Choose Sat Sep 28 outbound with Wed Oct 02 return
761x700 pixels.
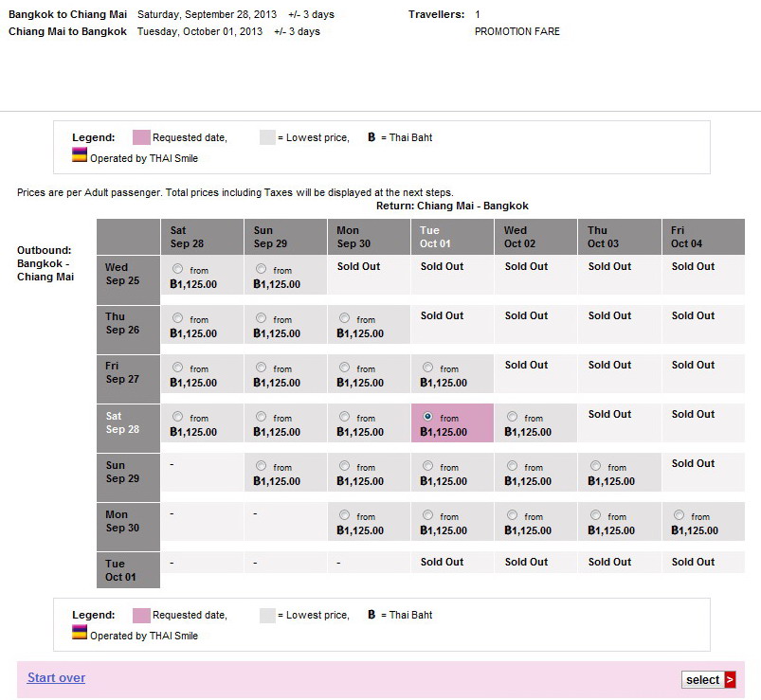click(512, 417)
